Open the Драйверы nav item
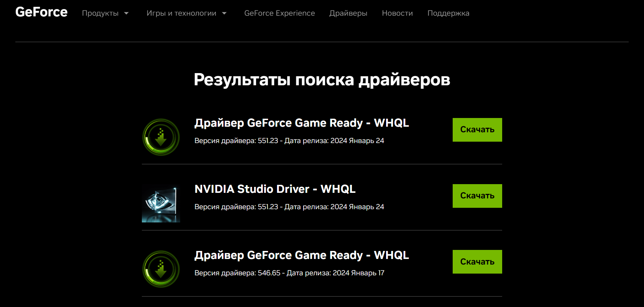Viewport: 644px width, 307px height. [x=348, y=13]
